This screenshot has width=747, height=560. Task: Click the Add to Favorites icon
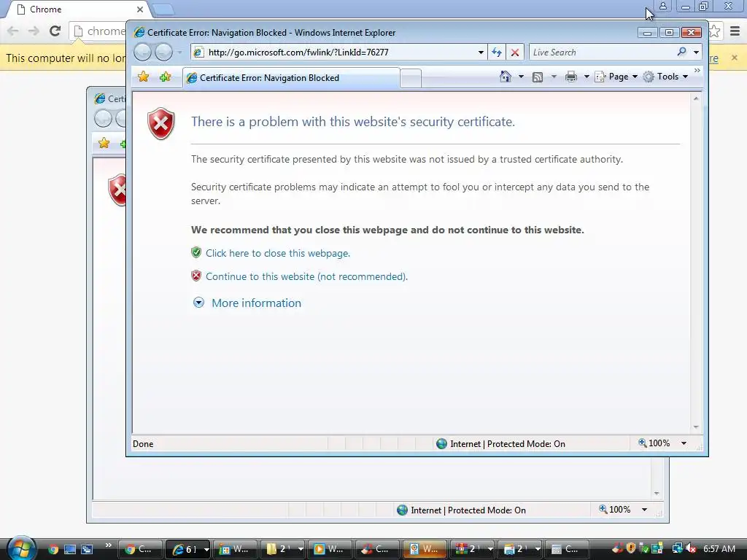coord(166,77)
